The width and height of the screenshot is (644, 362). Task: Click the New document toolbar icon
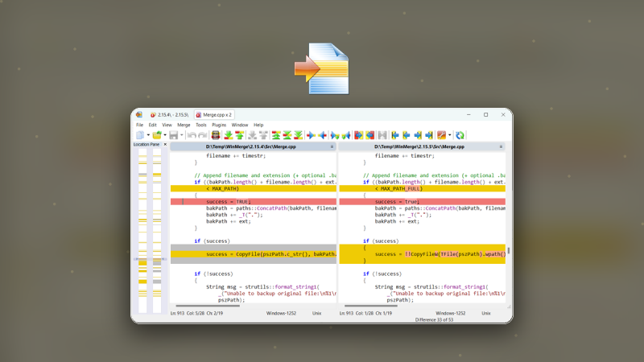click(140, 135)
